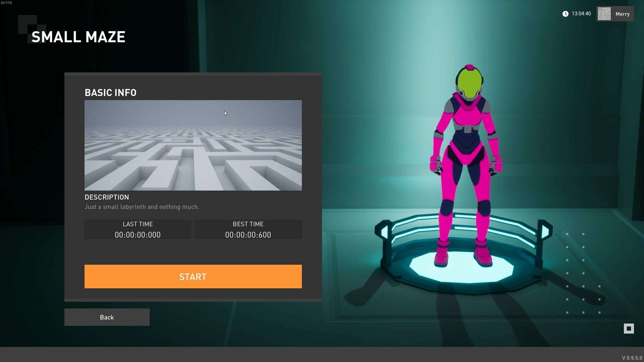Click the Back button
This screenshot has height=362, width=644.
[107, 317]
